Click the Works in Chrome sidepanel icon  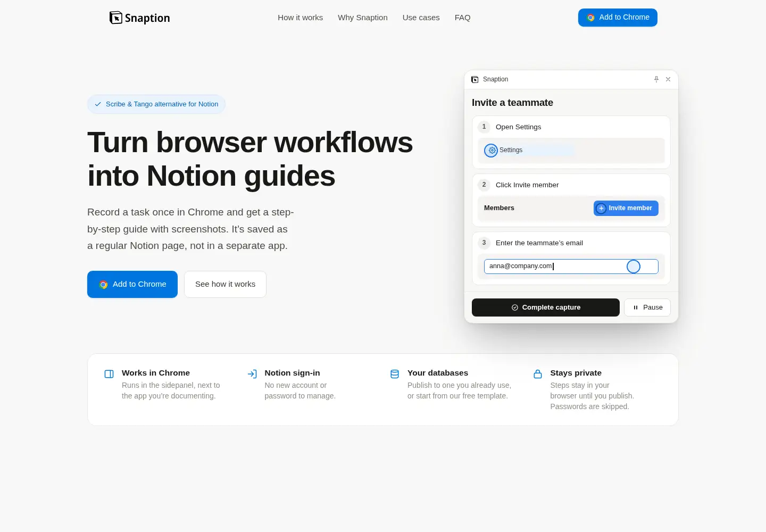[109, 374]
